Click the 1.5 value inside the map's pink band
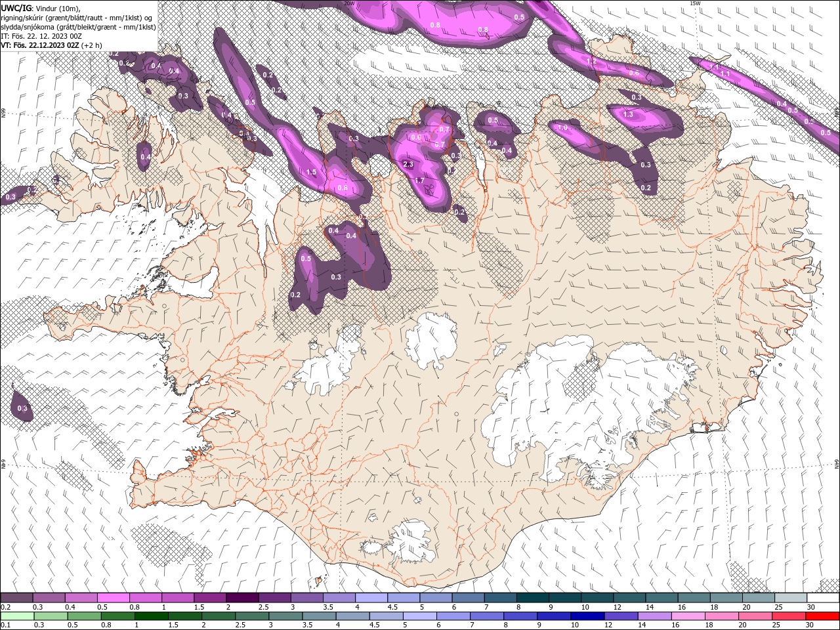This screenshot has height=630, width=840. click(312, 172)
